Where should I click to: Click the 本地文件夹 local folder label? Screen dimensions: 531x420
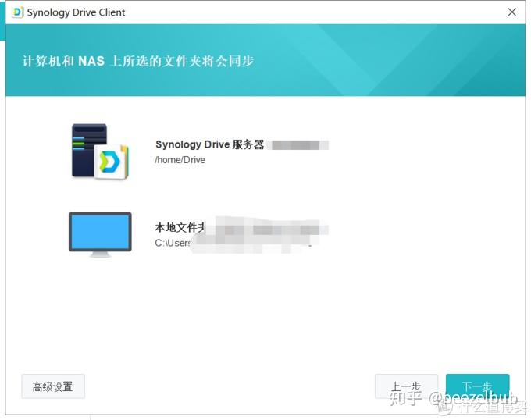click(180, 227)
